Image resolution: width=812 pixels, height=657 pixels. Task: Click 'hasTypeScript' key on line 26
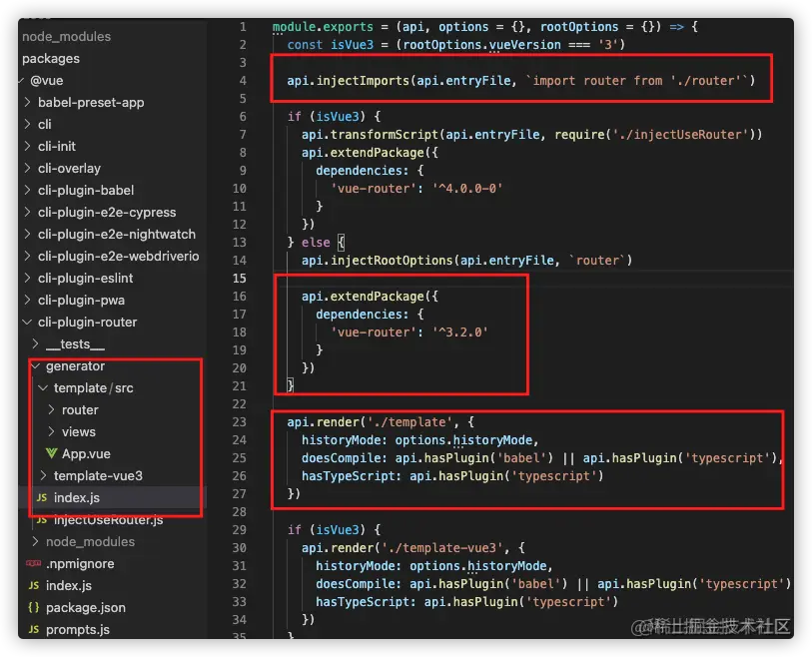pyautogui.click(x=348, y=476)
